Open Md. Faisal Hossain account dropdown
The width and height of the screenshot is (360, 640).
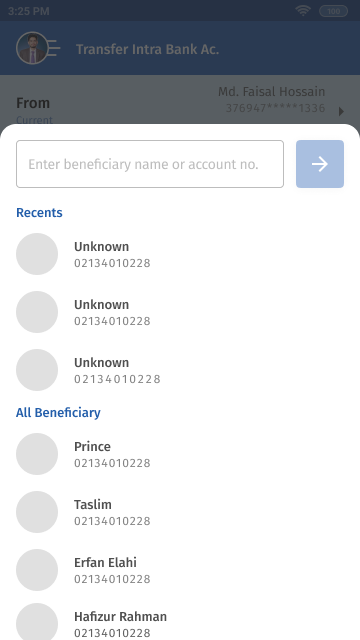tap(271, 100)
